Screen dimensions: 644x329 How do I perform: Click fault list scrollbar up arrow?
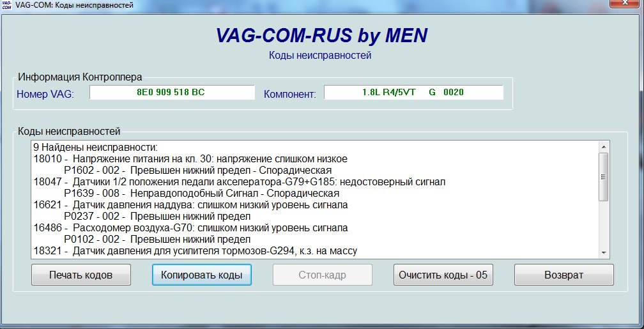pyautogui.click(x=604, y=147)
